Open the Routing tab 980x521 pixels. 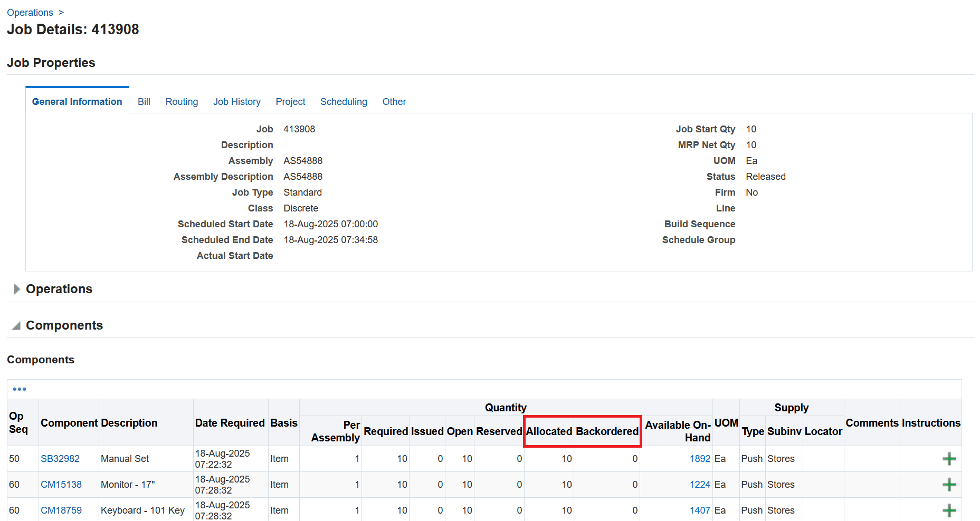[182, 101]
